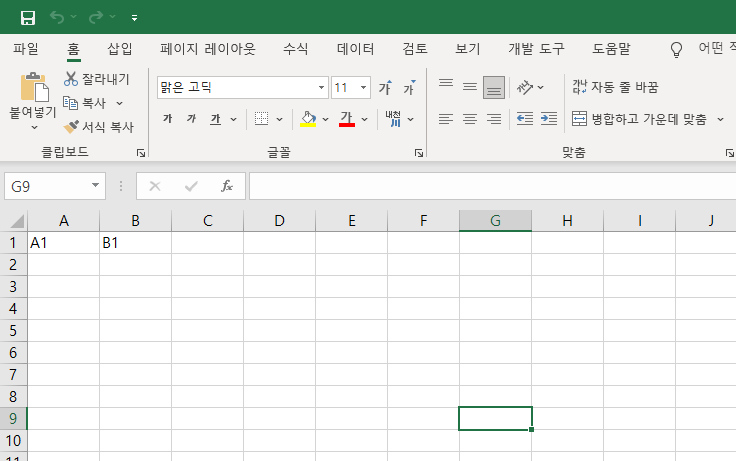Open the font size 11 dropdown
Viewport: 736px width, 461px height.
[363, 87]
